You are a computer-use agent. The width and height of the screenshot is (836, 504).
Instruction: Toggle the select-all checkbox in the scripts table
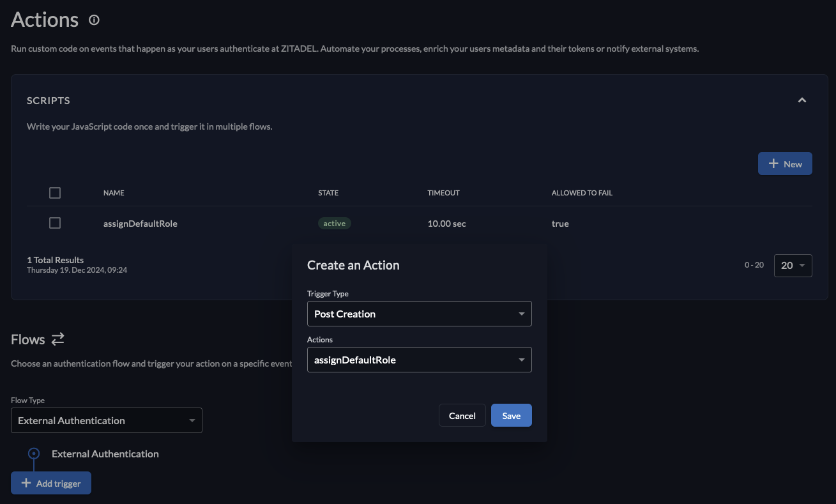pos(55,192)
